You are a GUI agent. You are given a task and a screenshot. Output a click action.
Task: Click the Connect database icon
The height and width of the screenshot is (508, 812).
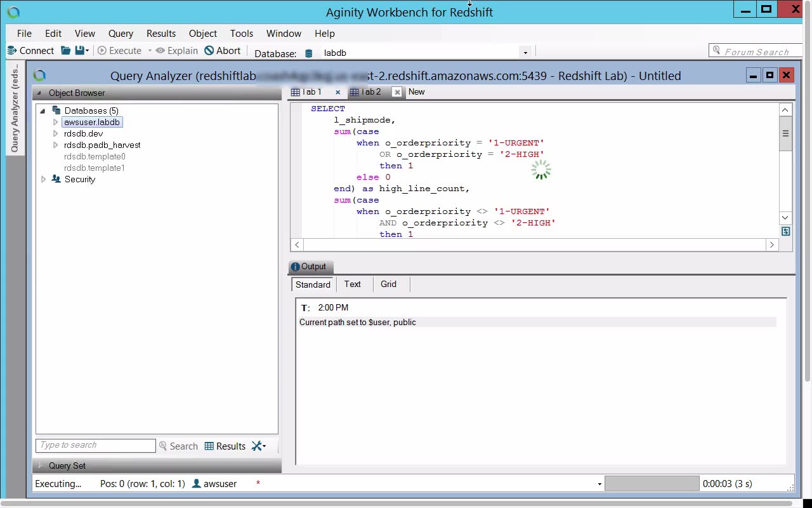point(11,51)
